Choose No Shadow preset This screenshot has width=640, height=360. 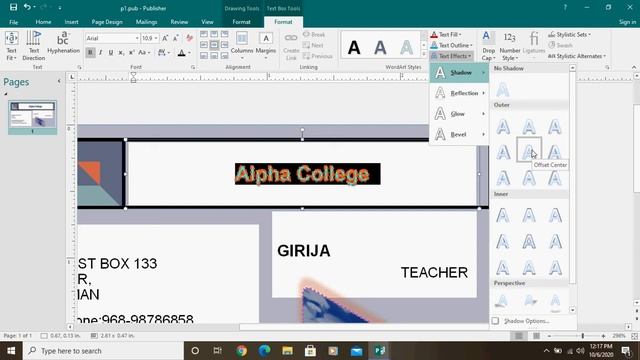(503, 89)
